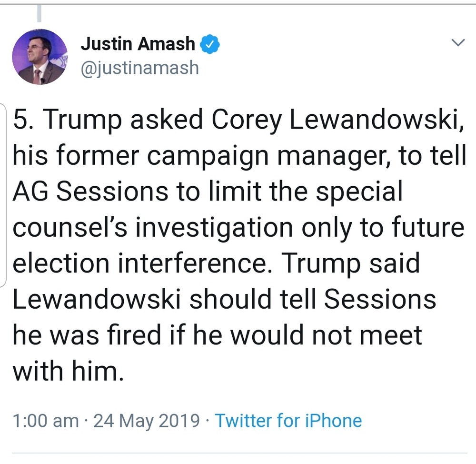Select the 24 May 2019 date

(x=147, y=421)
